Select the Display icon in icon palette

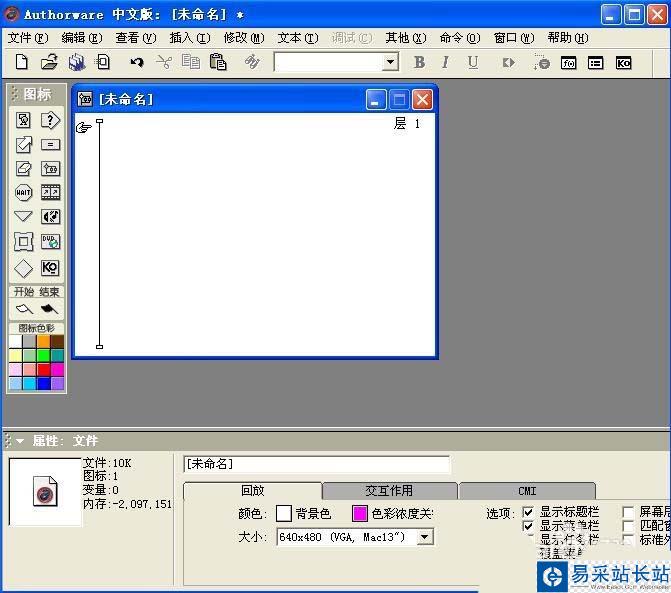tap(23, 120)
